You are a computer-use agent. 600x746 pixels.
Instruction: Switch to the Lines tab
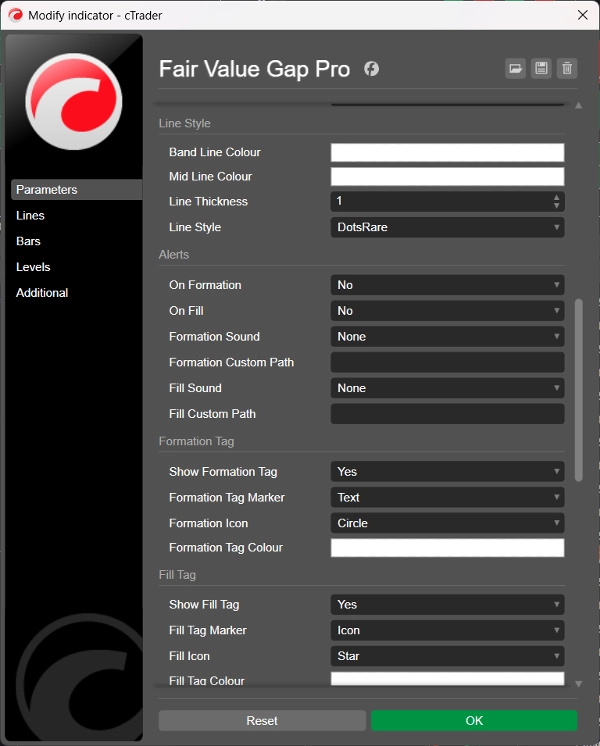point(31,215)
